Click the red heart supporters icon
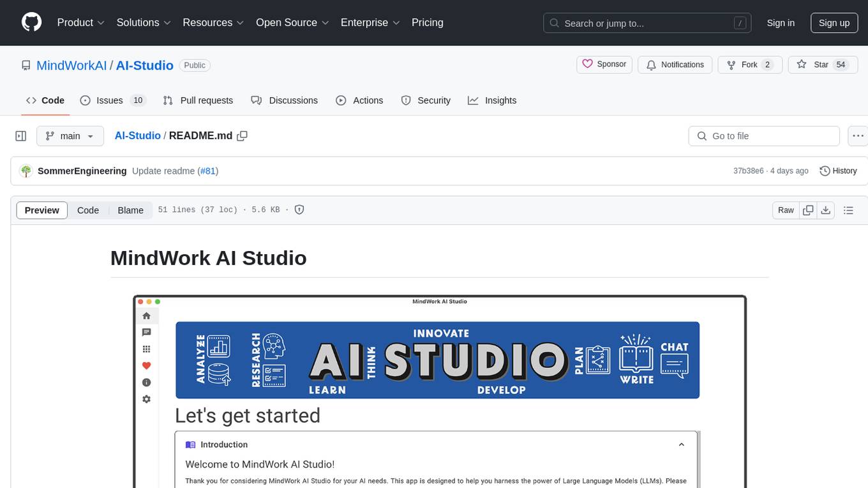This screenshot has height=488, width=868. (x=146, y=366)
